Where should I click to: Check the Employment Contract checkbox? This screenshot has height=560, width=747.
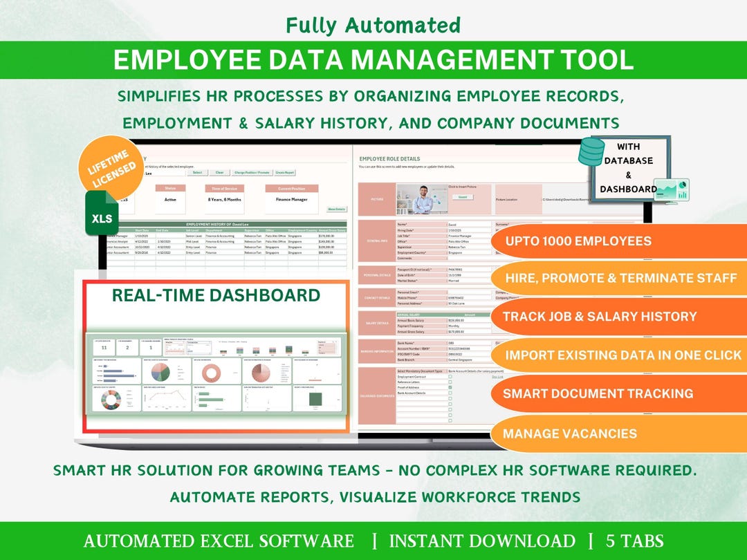point(449,377)
